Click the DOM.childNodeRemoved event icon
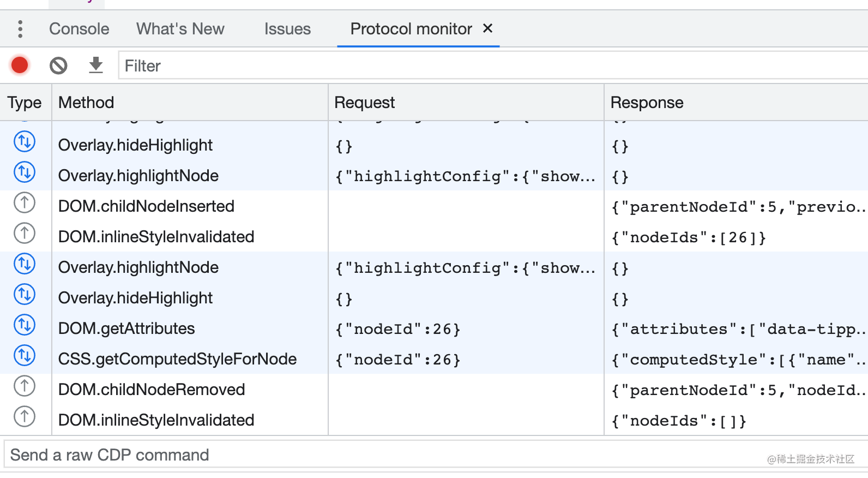The image size is (868, 478). tap(25, 386)
